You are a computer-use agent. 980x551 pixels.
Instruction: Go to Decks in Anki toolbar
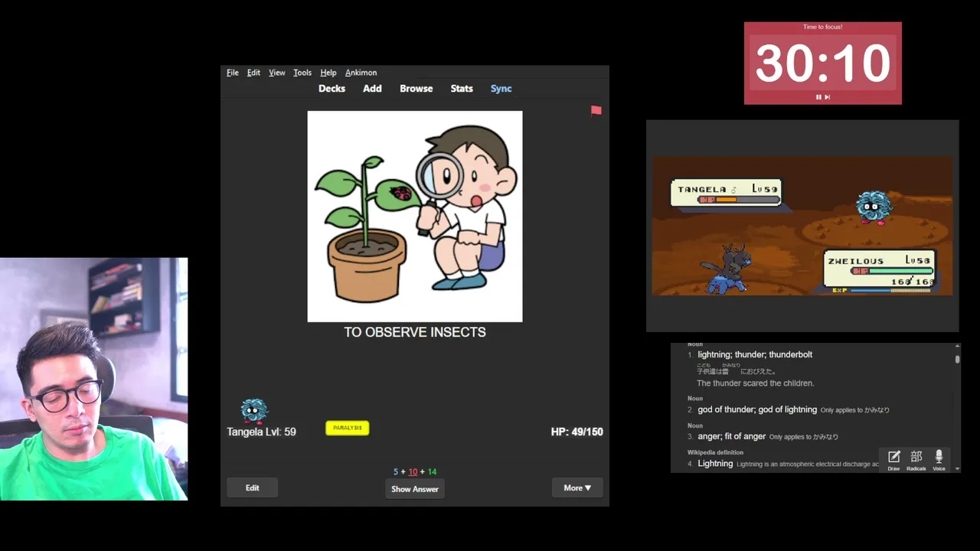332,89
